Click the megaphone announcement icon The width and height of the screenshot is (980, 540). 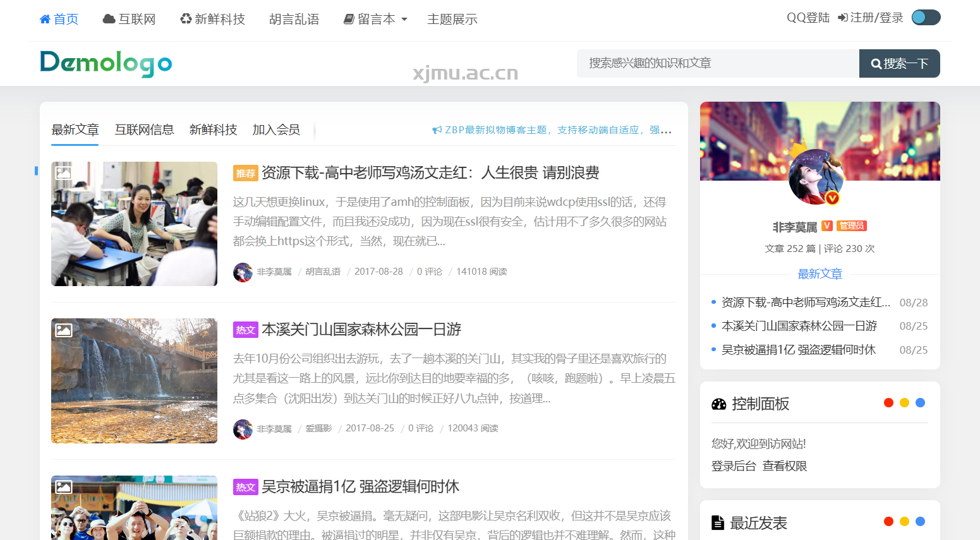tap(437, 130)
